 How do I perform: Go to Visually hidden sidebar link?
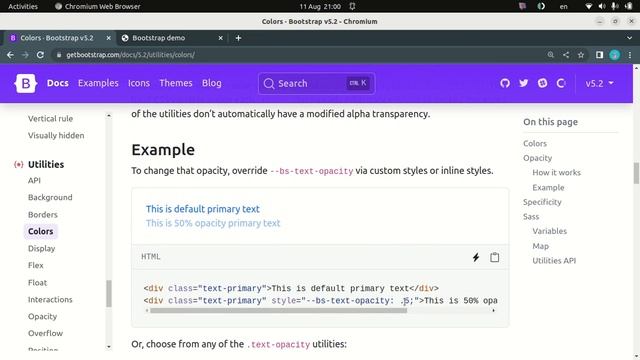coord(56,136)
